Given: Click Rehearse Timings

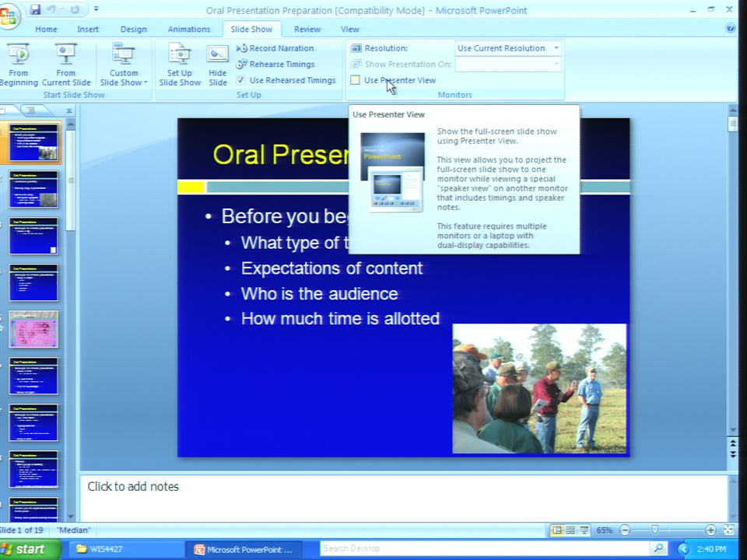Looking at the screenshot, I should (275, 65).
